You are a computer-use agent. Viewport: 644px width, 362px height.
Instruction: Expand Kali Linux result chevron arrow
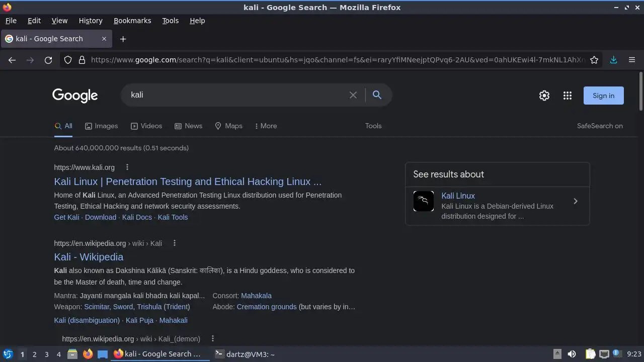coord(576,201)
